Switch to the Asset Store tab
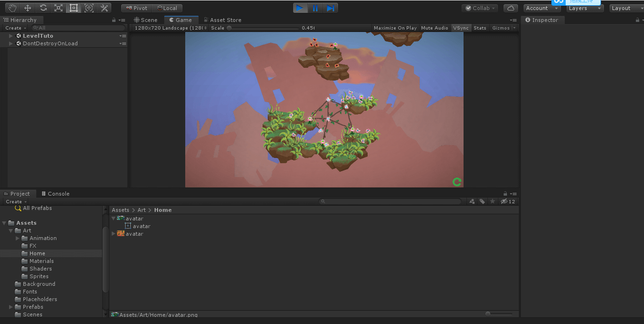Image resolution: width=644 pixels, height=324 pixels. 222,20
